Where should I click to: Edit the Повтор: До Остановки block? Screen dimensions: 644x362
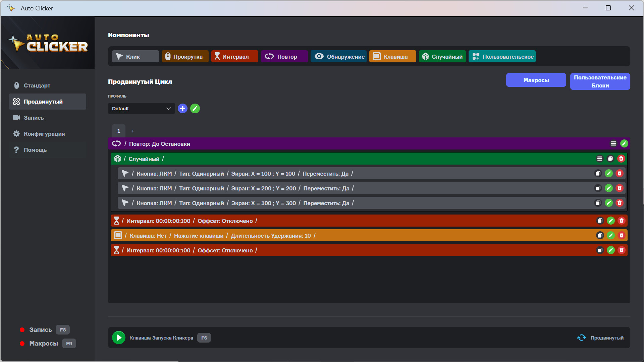(x=624, y=143)
